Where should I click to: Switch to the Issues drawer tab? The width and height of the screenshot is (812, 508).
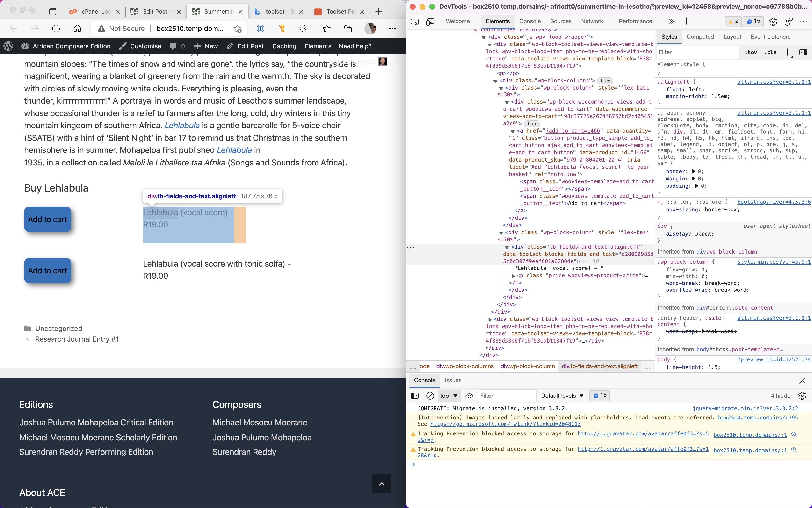[x=453, y=380]
